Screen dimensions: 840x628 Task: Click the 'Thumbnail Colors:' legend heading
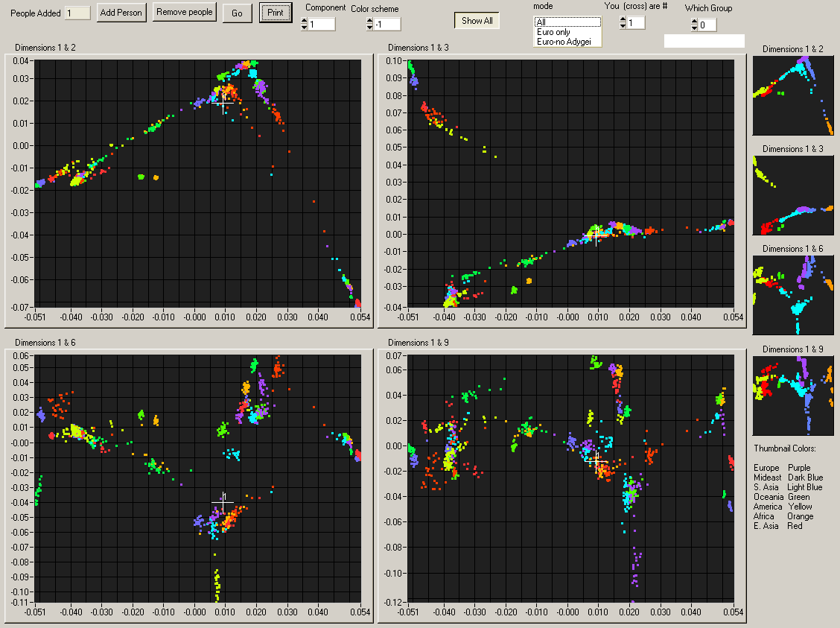(x=785, y=448)
